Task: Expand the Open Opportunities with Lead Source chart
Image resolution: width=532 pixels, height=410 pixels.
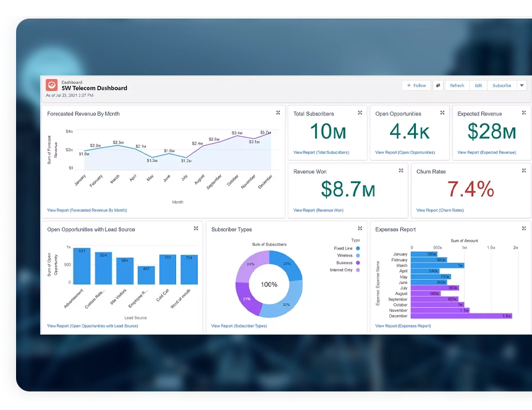Action: pyautogui.click(x=196, y=229)
